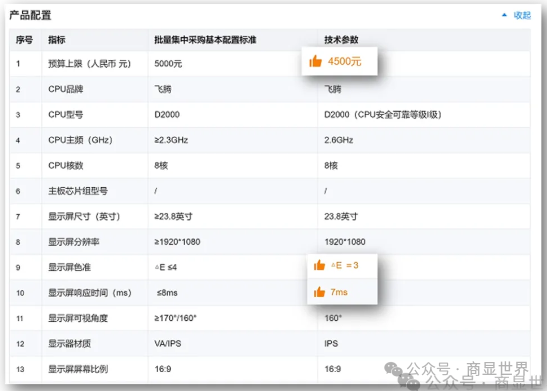This screenshot has width=547, height=391.
Task: Select the 5000元 budget standard cell
Action: (x=168, y=64)
